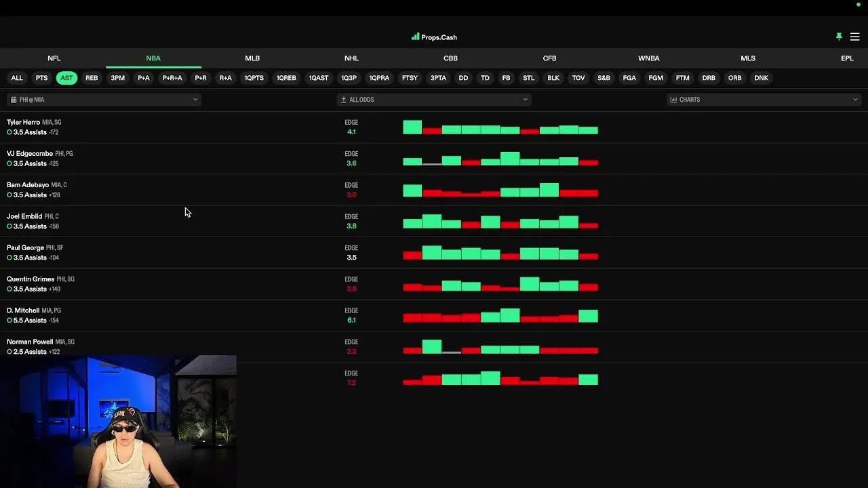Image resolution: width=868 pixels, height=488 pixels.
Task: Select the PTS stat filter pill
Action: point(41,78)
